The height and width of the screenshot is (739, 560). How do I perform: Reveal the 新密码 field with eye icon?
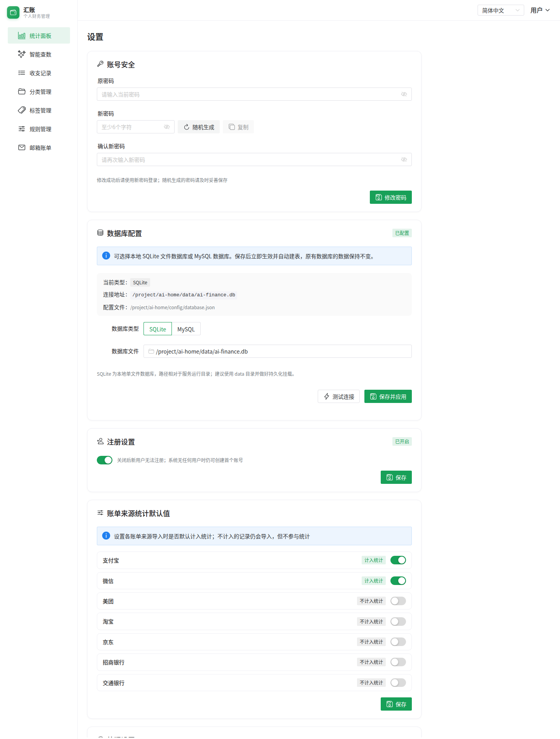[x=167, y=127]
